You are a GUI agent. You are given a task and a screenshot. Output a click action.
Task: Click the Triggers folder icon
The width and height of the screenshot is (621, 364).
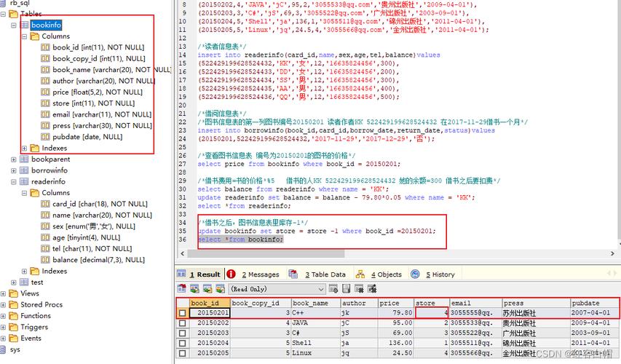(x=13, y=327)
